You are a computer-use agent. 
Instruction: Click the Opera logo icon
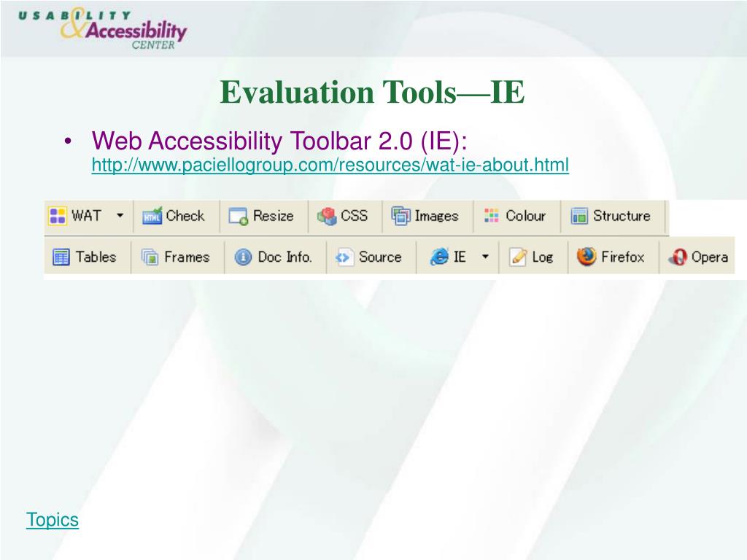coord(678,257)
